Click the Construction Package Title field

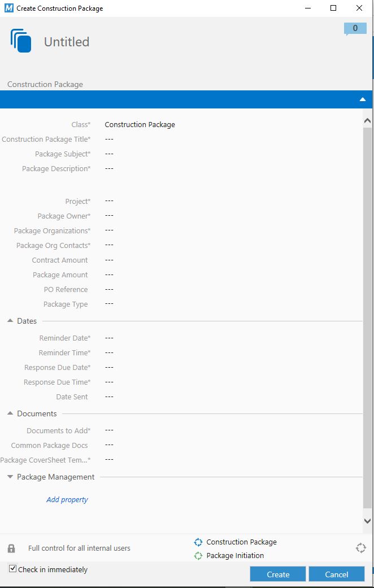pos(110,140)
